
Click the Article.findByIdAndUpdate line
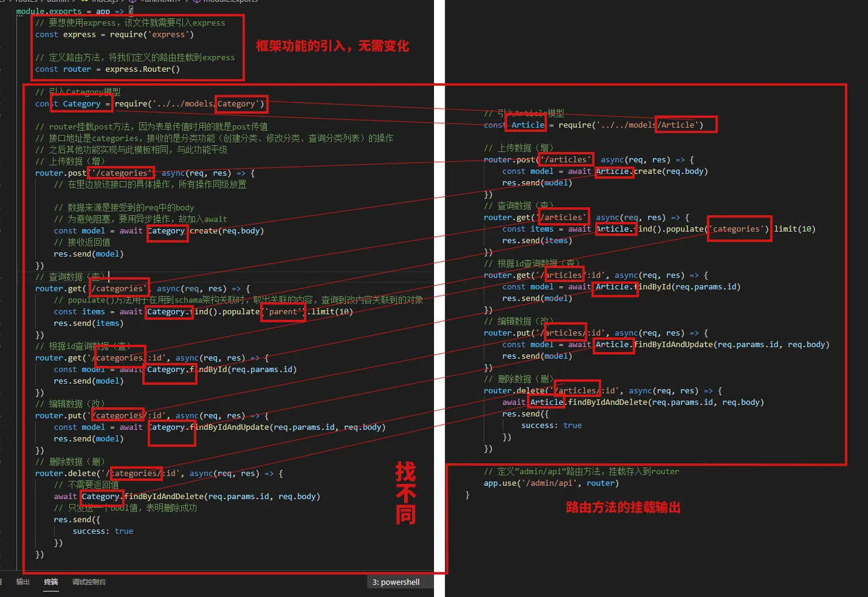pyautogui.click(x=666, y=345)
